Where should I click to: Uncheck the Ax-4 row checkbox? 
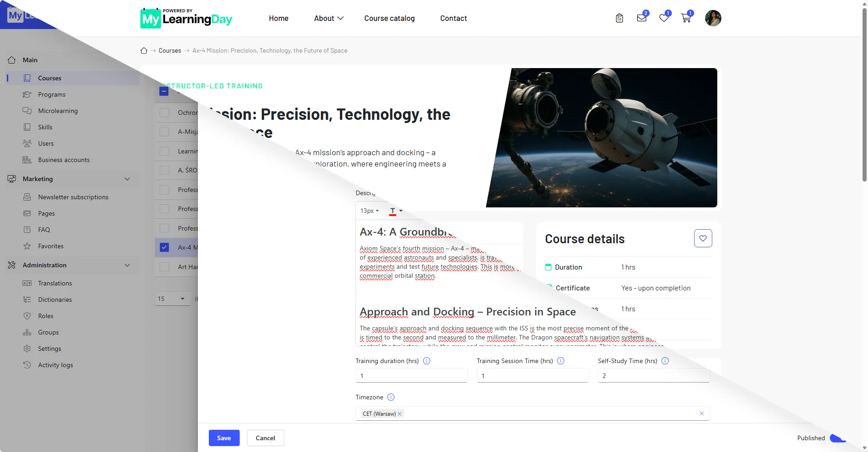click(164, 247)
